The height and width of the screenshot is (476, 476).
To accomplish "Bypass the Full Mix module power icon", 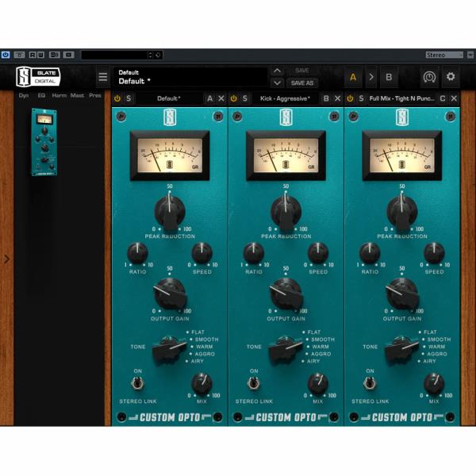I will (350, 98).
